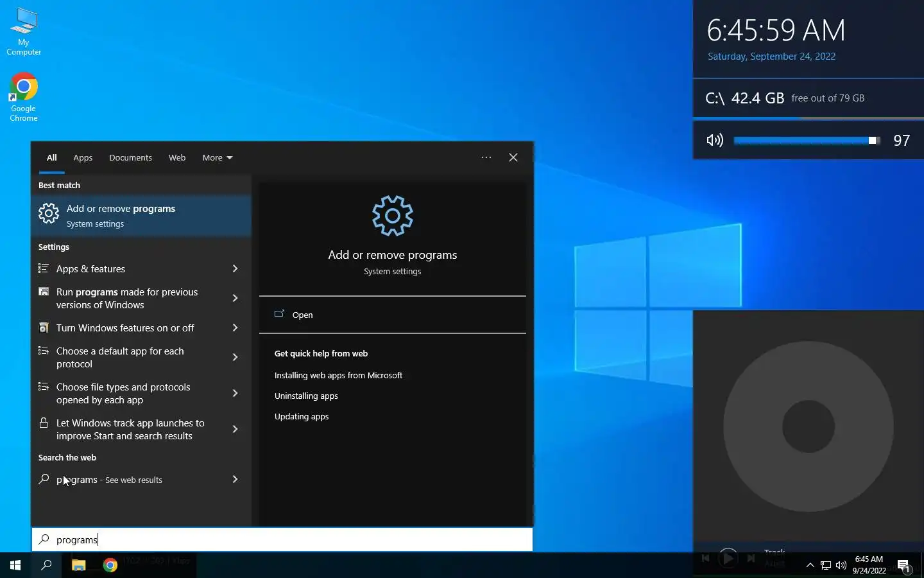Click the magnifier icon beside web result

(44, 479)
